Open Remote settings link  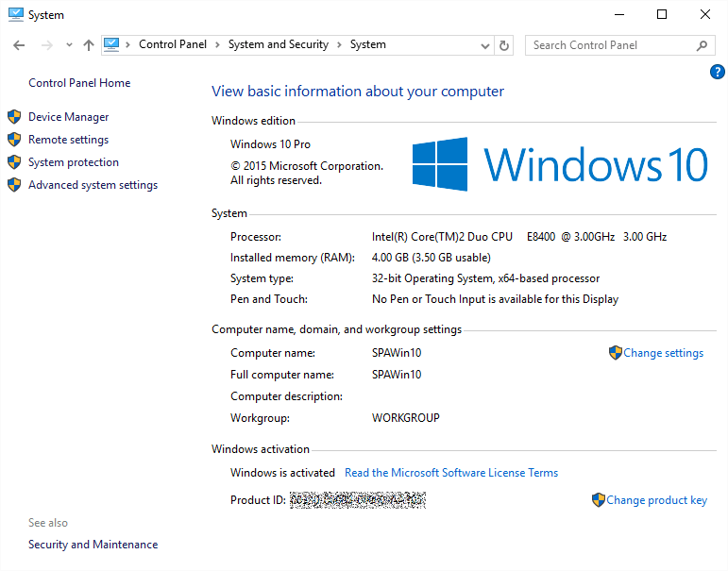68,140
